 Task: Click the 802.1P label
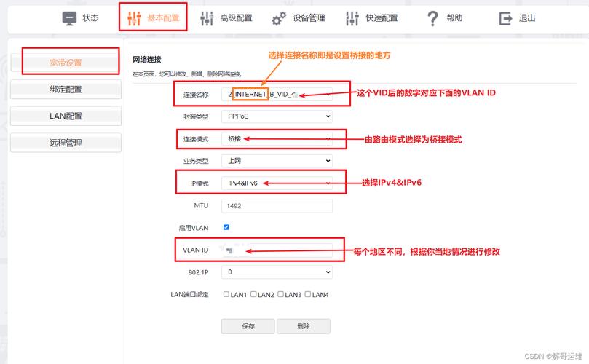tap(198, 272)
